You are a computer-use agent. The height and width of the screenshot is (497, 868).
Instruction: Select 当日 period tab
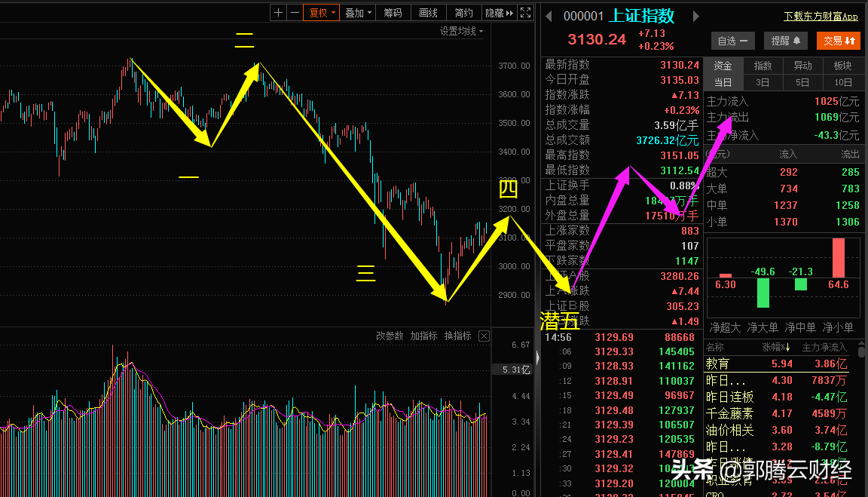point(723,82)
